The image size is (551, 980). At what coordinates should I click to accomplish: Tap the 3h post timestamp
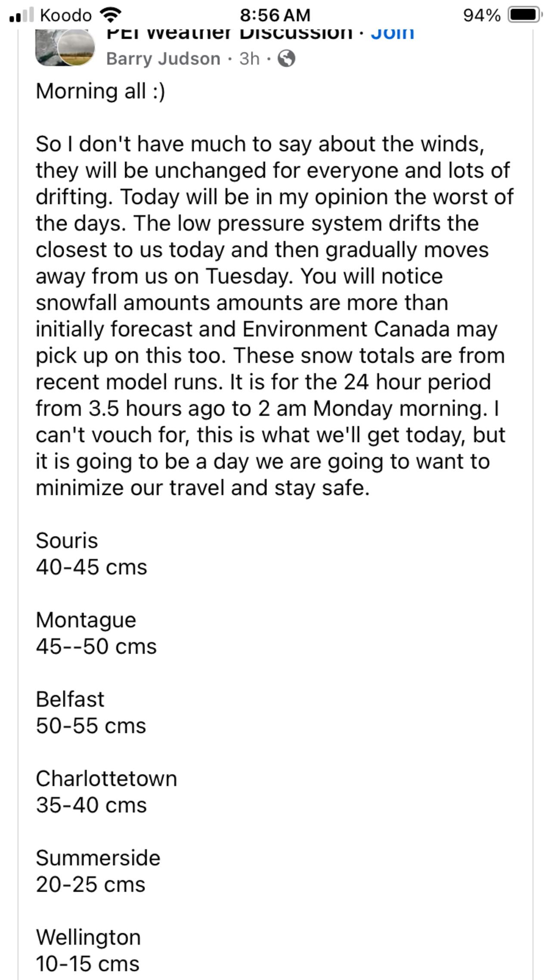[250, 59]
